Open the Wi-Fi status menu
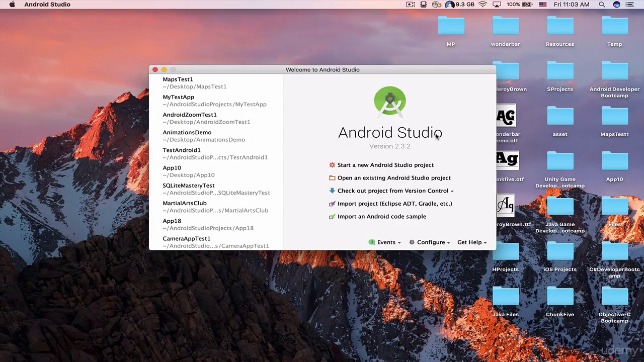 pos(483,5)
